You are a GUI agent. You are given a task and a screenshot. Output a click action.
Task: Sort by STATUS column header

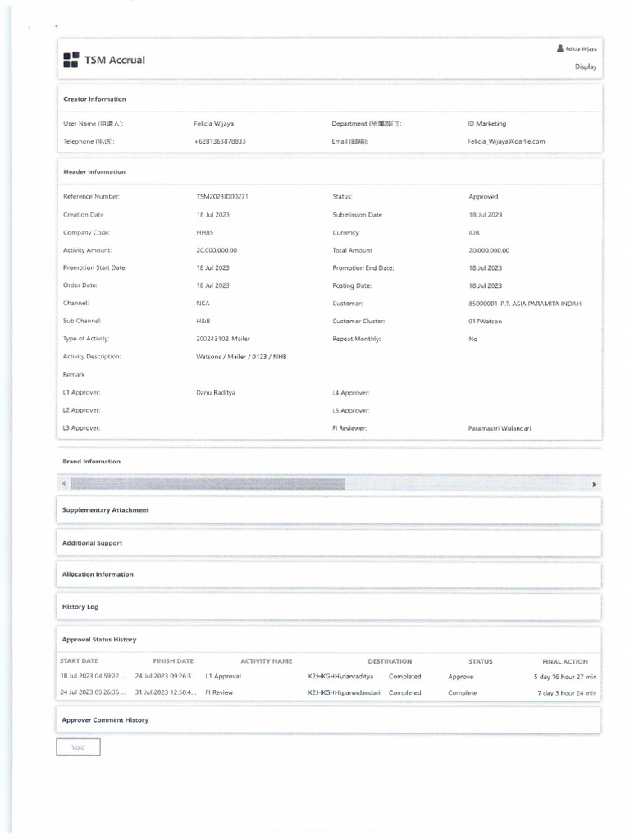[481, 662]
